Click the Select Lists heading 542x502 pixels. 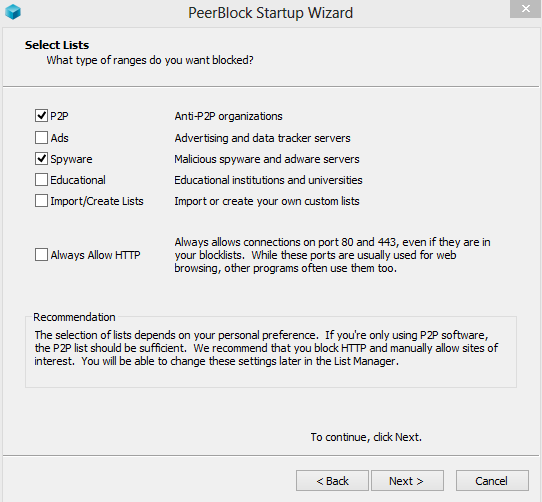click(x=57, y=45)
